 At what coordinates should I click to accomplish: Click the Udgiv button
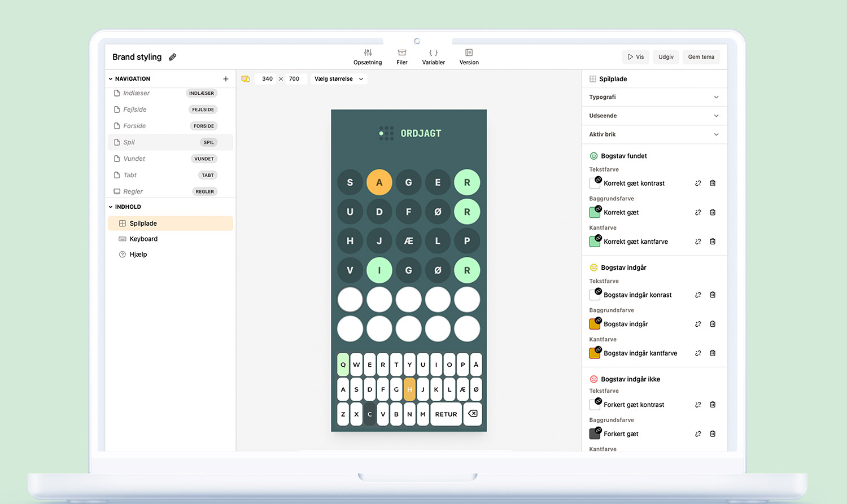coord(666,57)
